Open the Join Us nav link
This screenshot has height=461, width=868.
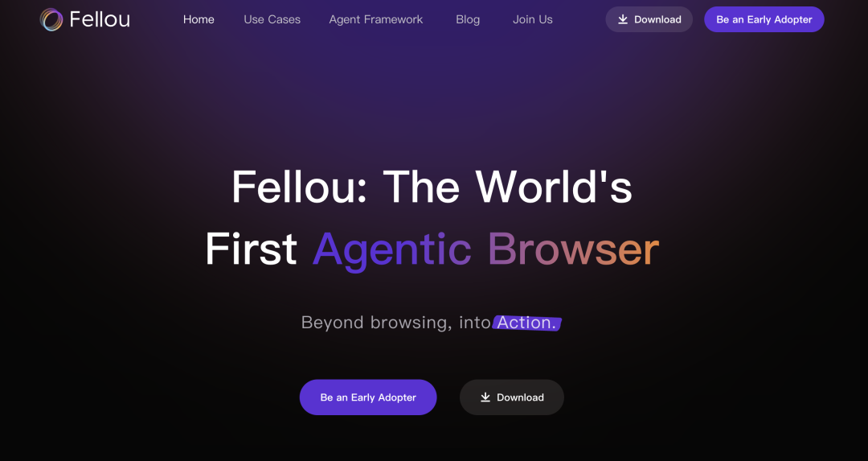point(533,19)
